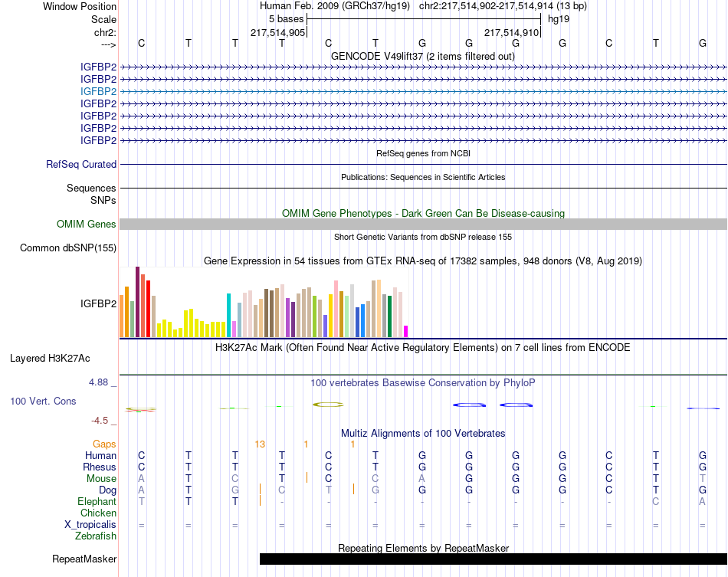Click the "Window Position" label
The image size is (728, 577).
tap(80, 6)
